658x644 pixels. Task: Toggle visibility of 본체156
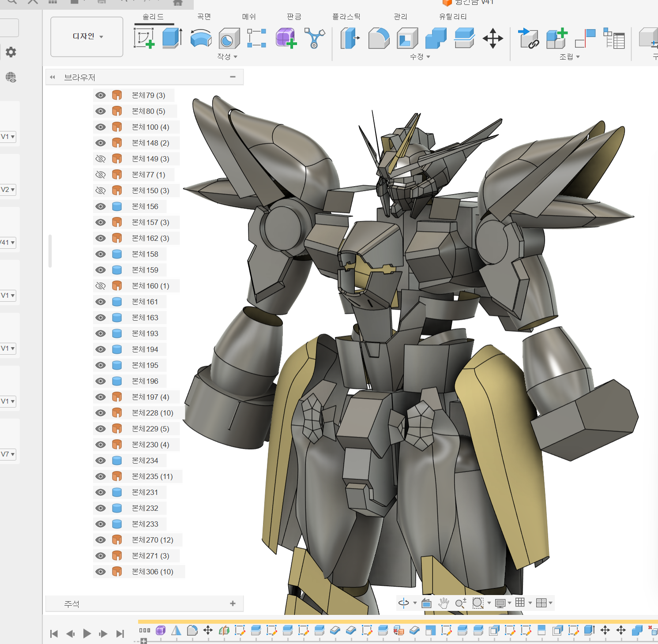click(101, 206)
